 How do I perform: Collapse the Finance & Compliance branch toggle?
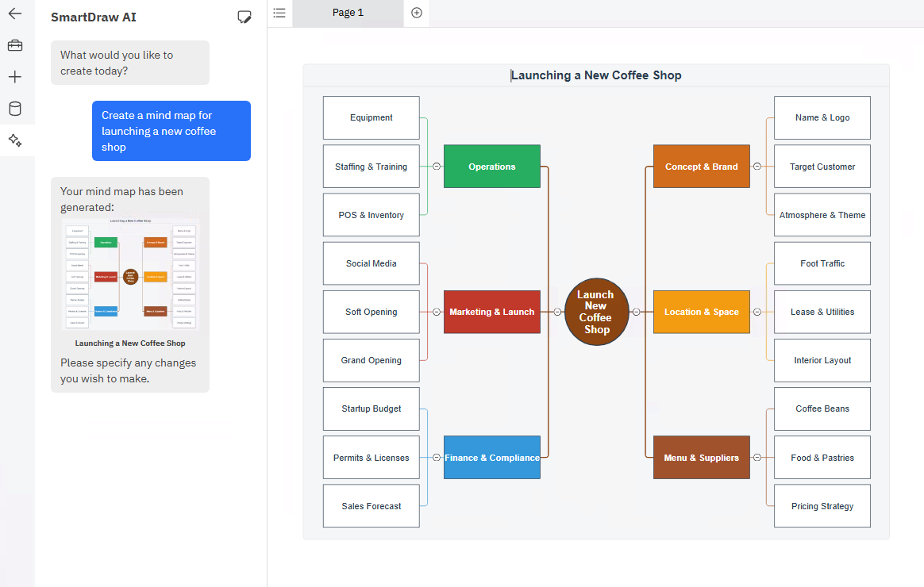437,458
